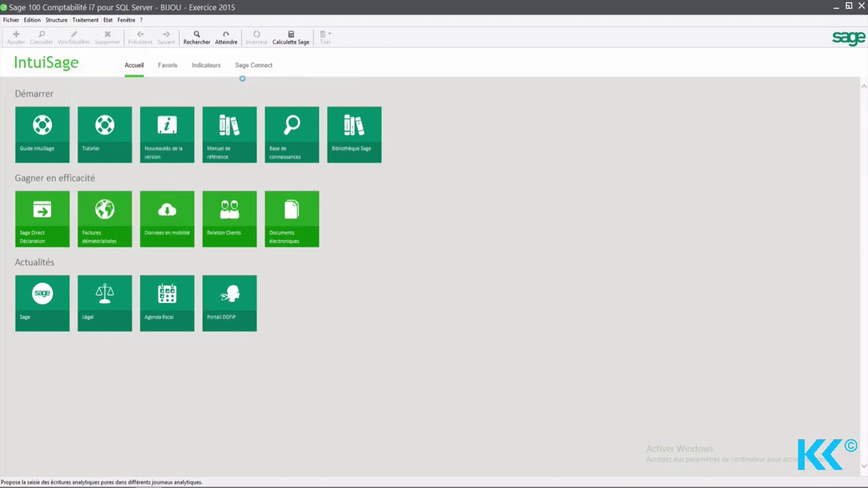Click the Démarrer section heading
Screen dimensions: 868x488
34,94
